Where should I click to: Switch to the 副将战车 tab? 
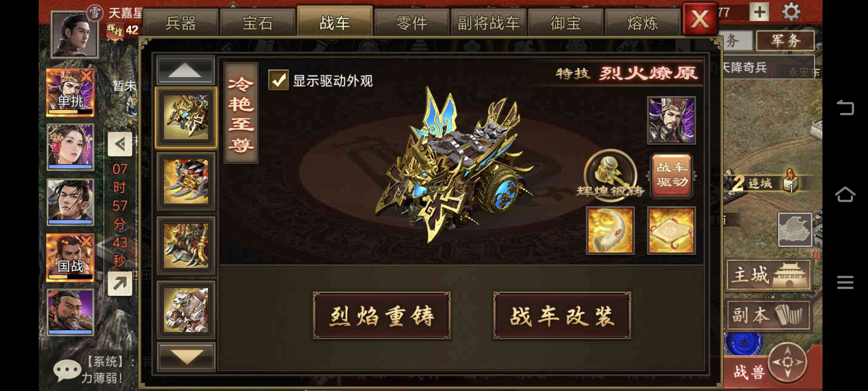[488, 23]
